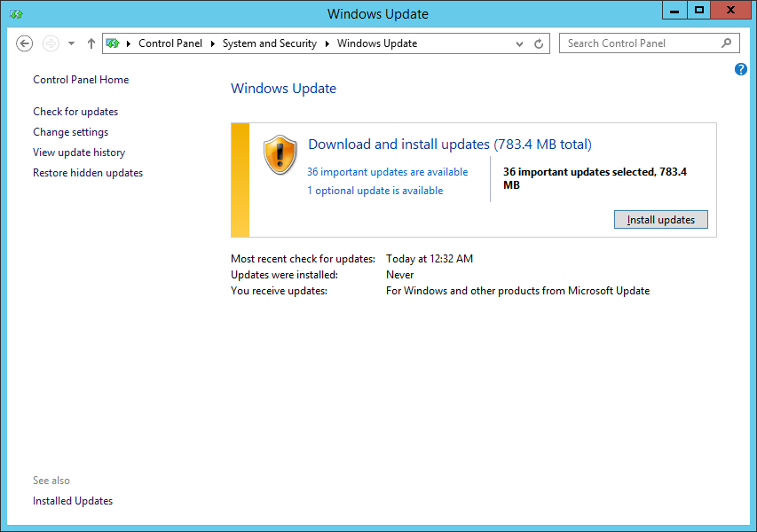The image size is (757, 532).
Task: Select System and Security breadcrumb
Action: tap(270, 43)
